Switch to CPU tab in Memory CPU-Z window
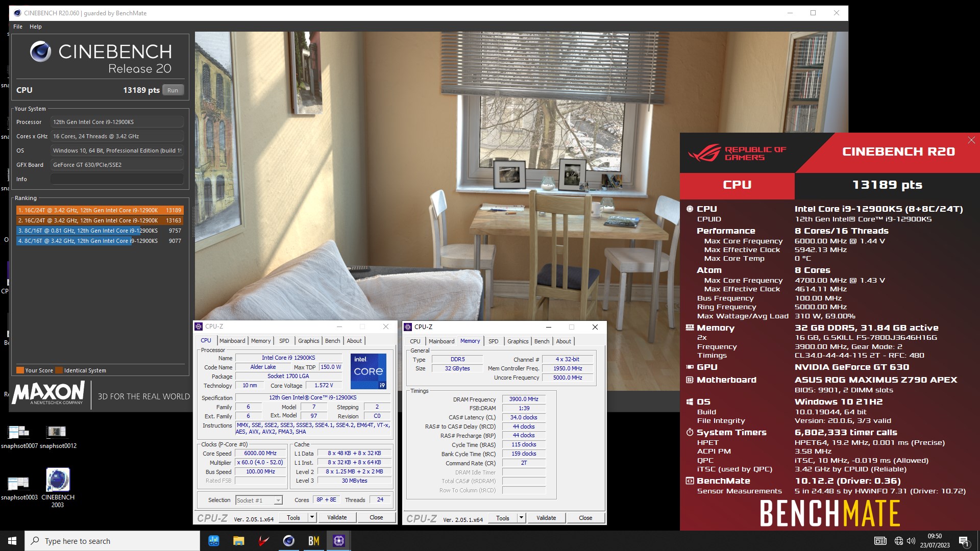 (415, 341)
